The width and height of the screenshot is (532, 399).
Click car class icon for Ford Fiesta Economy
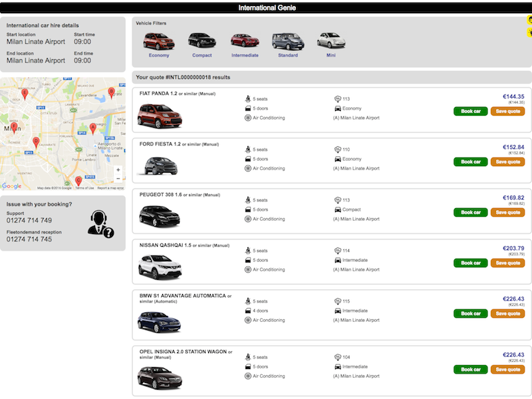coord(338,159)
